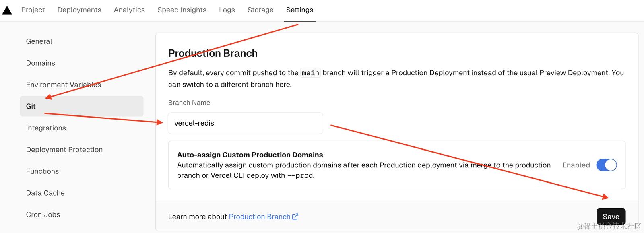This screenshot has width=644, height=233.
Task: View the Logs tab
Action: pyautogui.click(x=227, y=10)
